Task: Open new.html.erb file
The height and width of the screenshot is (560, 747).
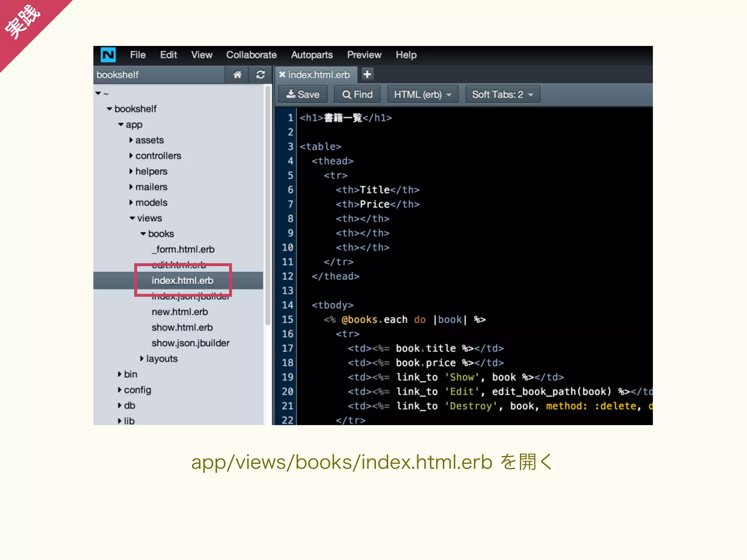Action: (179, 312)
